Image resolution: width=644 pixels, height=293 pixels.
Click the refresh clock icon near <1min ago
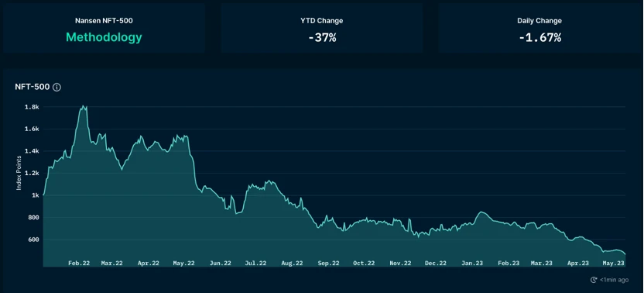pyautogui.click(x=594, y=280)
